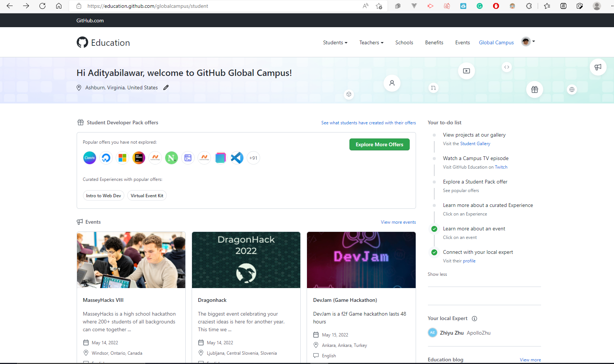Open the browser Favorites list icon
Image resolution: width=614 pixels, height=364 pixels.
point(547,6)
